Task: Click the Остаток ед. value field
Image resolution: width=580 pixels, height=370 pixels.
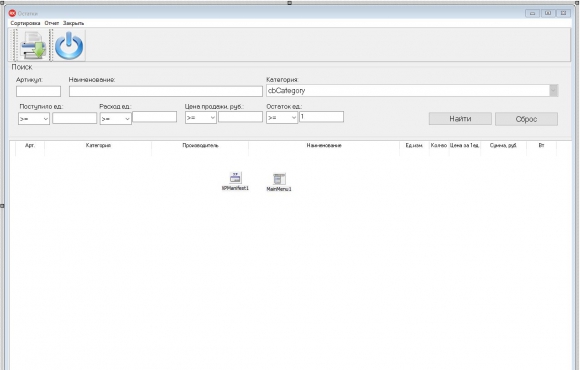Action: tap(321, 117)
